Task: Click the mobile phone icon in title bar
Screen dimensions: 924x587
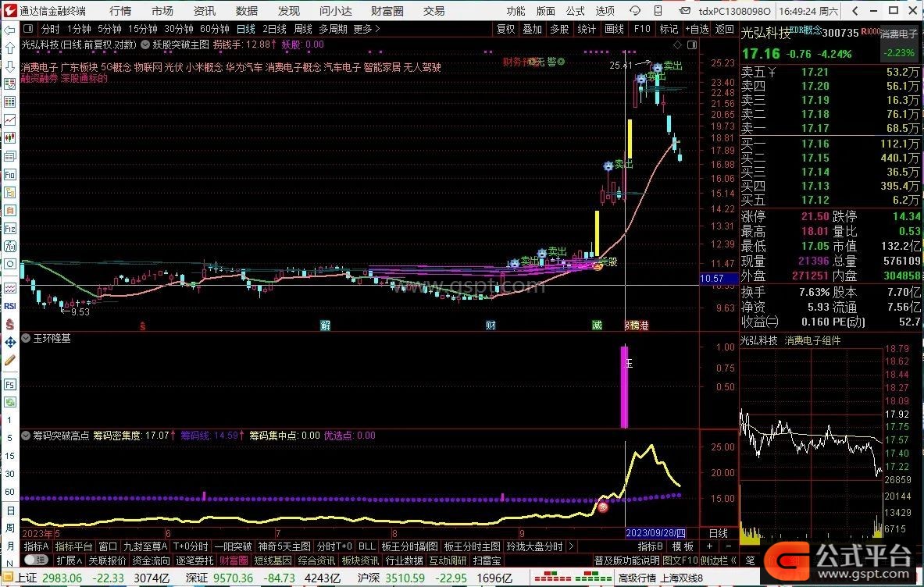Action: tap(658, 11)
